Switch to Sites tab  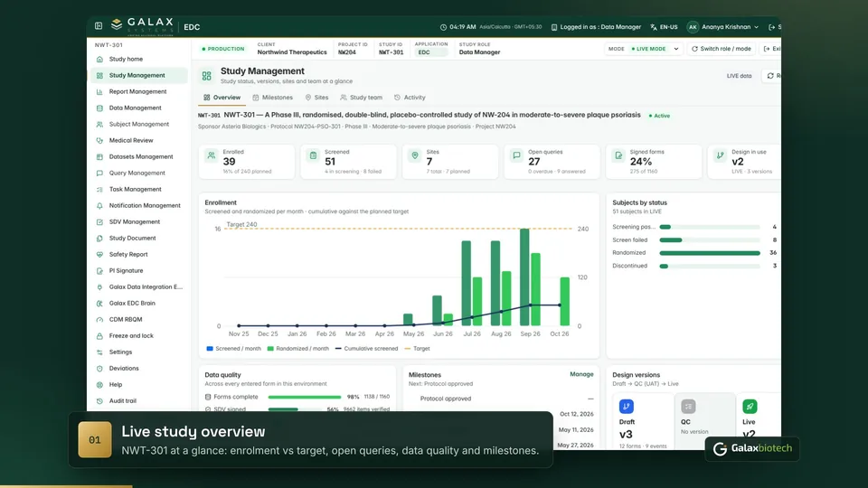316,98
